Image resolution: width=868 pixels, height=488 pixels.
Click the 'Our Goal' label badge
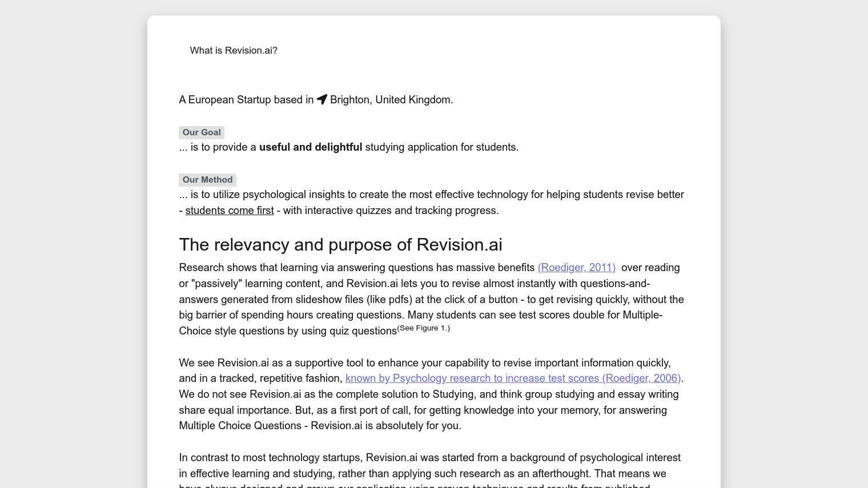202,132
